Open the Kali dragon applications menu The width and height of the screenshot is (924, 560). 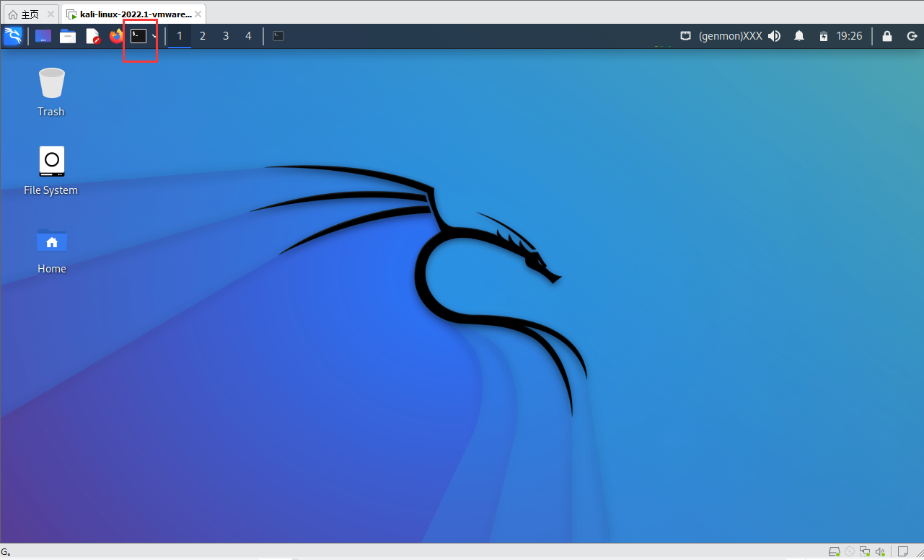click(13, 36)
